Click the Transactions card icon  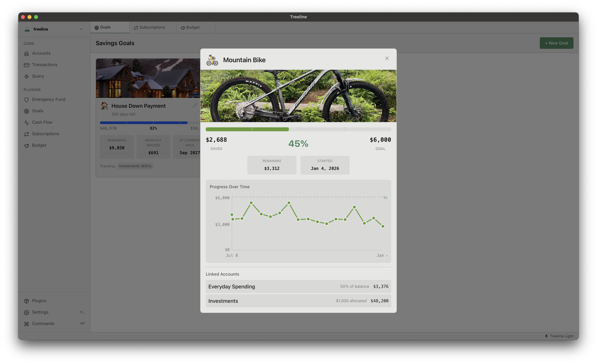click(26, 65)
